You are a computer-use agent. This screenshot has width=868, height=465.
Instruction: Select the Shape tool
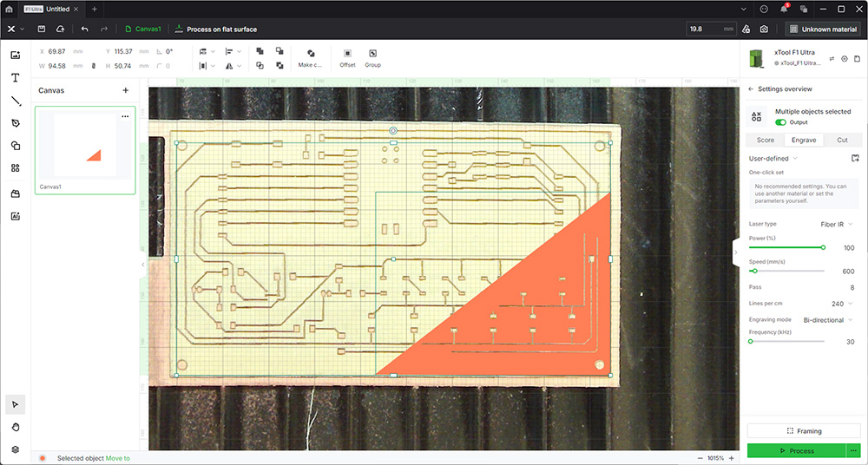click(x=16, y=146)
